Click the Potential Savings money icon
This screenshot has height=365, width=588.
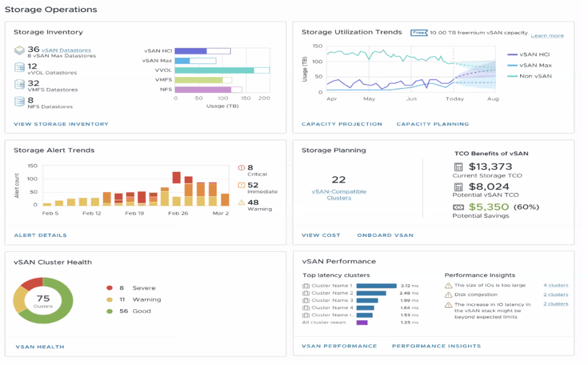pyautogui.click(x=459, y=207)
